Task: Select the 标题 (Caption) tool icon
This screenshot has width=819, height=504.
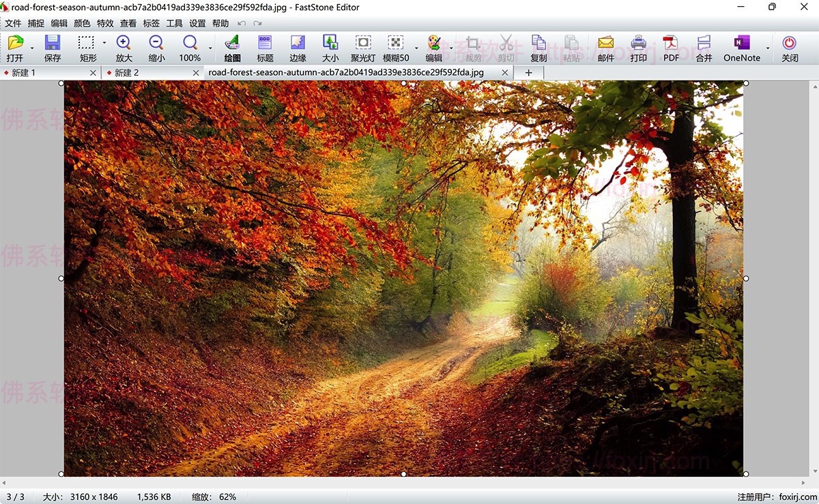Action: tap(265, 48)
